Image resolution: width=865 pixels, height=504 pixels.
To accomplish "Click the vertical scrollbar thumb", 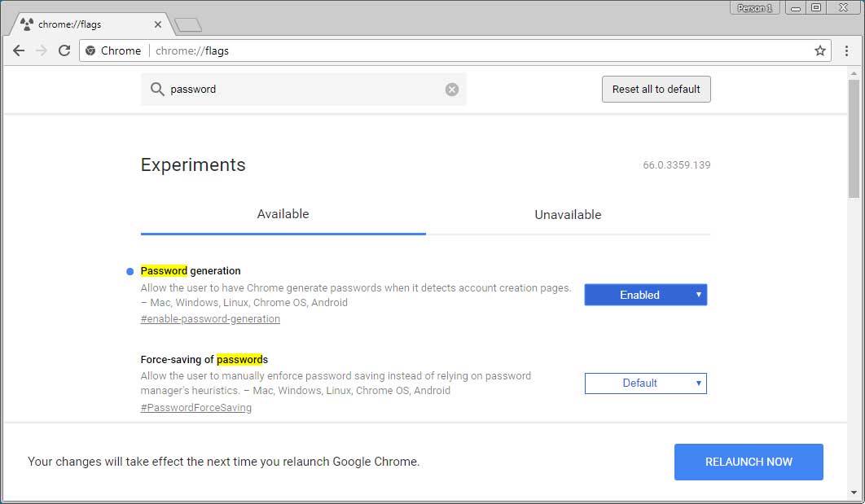I will coord(854,138).
